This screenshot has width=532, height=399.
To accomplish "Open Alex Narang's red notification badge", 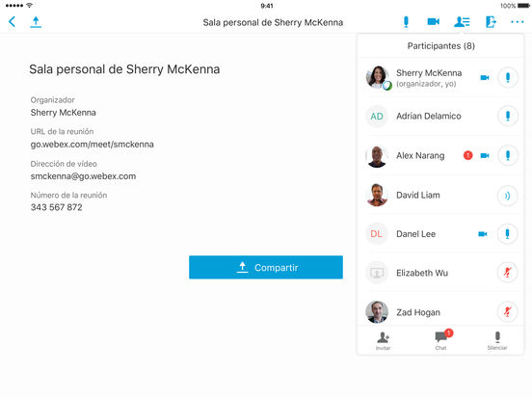I will (467, 155).
